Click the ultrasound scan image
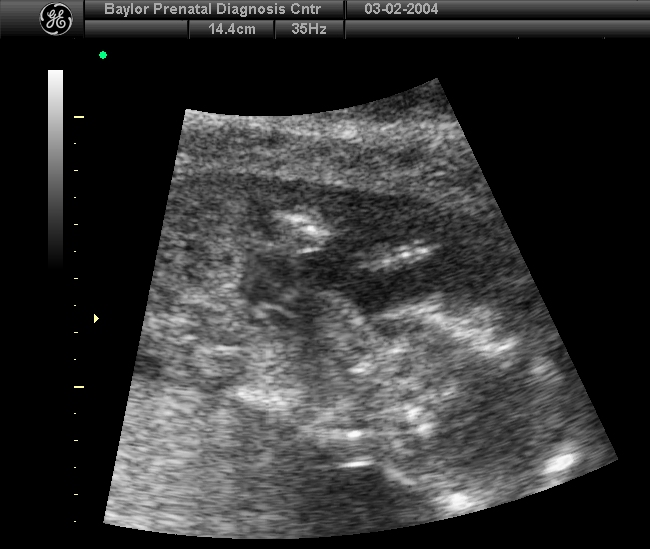 tap(360, 309)
